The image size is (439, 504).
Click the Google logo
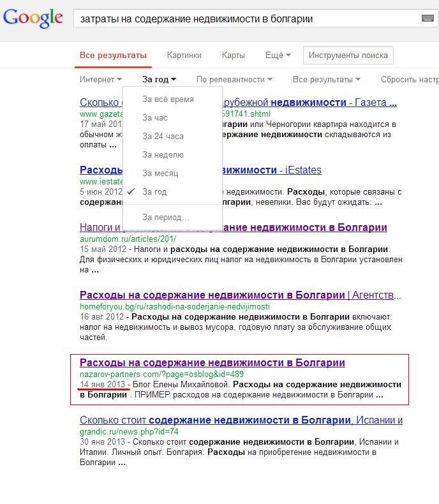[33, 19]
